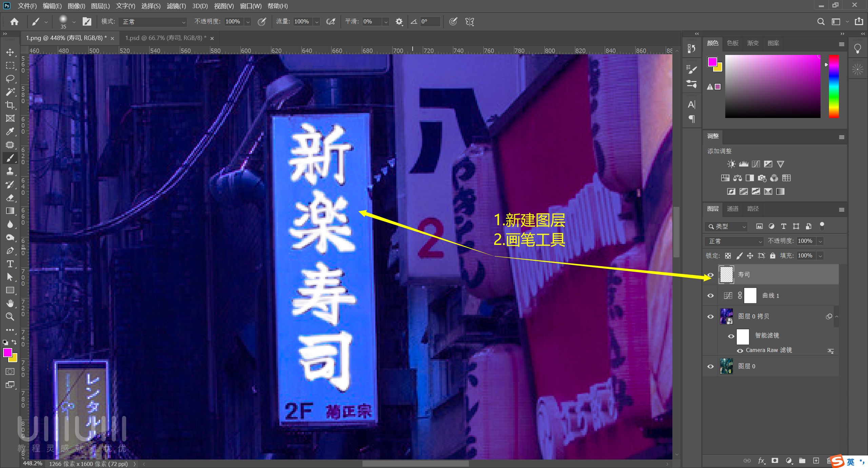Image resolution: width=868 pixels, height=468 pixels.
Task: Select the History Brush tool
Action: [x=10, y=184]
